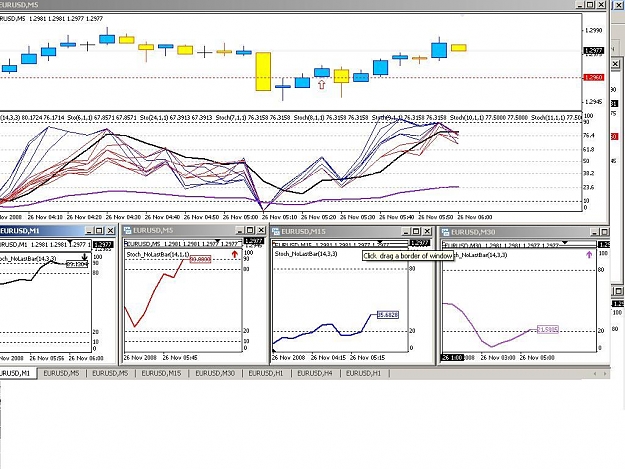This screenshot has width=625, height=469.
Task: Minimize the EURUSD,M15 sub-window
Action: coord(406,231)
